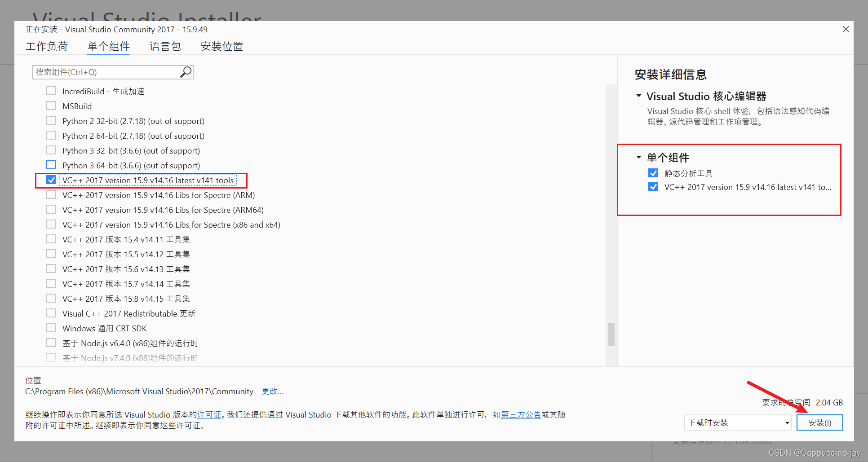The width and height of the screenshot is (868, 462).
Task: Click the search magnifier icon
Action: tap(186, 72)
